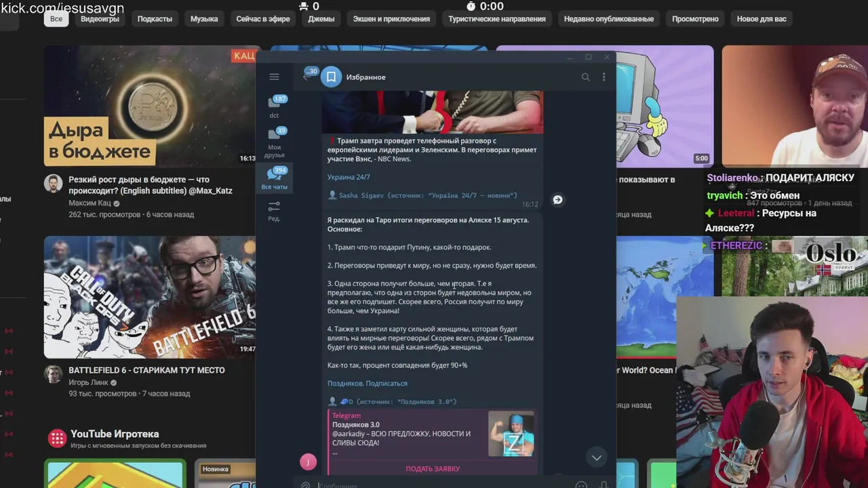Forward the Украина 24/7 message via arrow
The height and width of the screenshot is (488, 868).
point(557,200)
